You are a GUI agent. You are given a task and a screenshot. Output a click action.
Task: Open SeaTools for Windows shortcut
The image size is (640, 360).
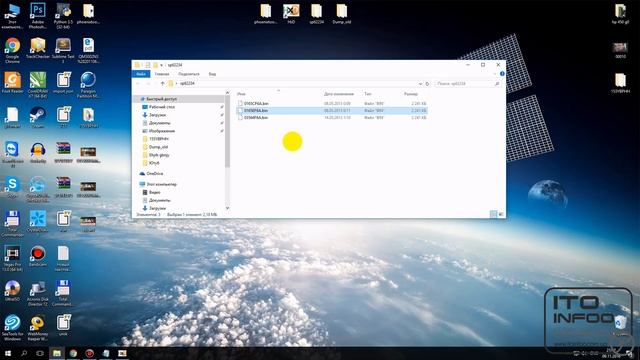pyautogui.click(x=12, y=328)
